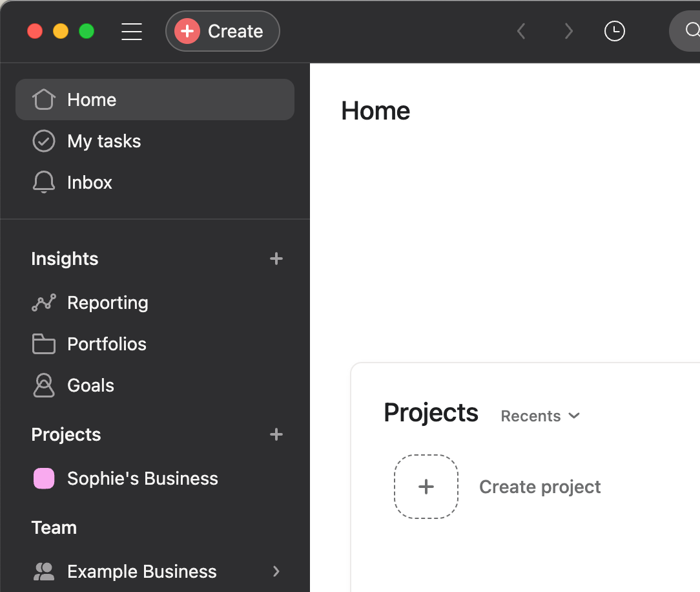This screenshot has height=592, width=700.
Task: Click Sophie's Business pink color swatch
Action: (44, 478)
